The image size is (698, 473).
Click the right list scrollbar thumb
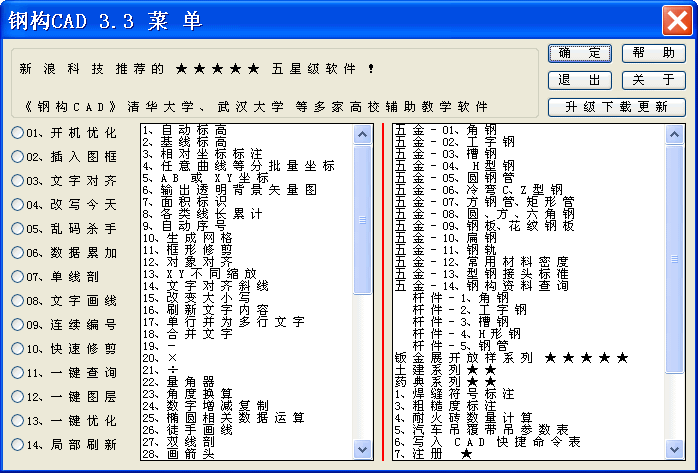[674, 259]
